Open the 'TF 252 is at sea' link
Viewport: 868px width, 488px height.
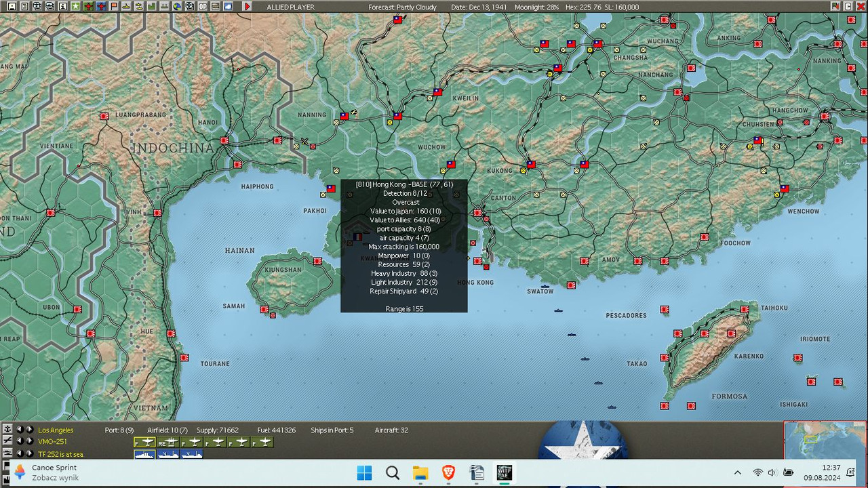coord(60,454)
